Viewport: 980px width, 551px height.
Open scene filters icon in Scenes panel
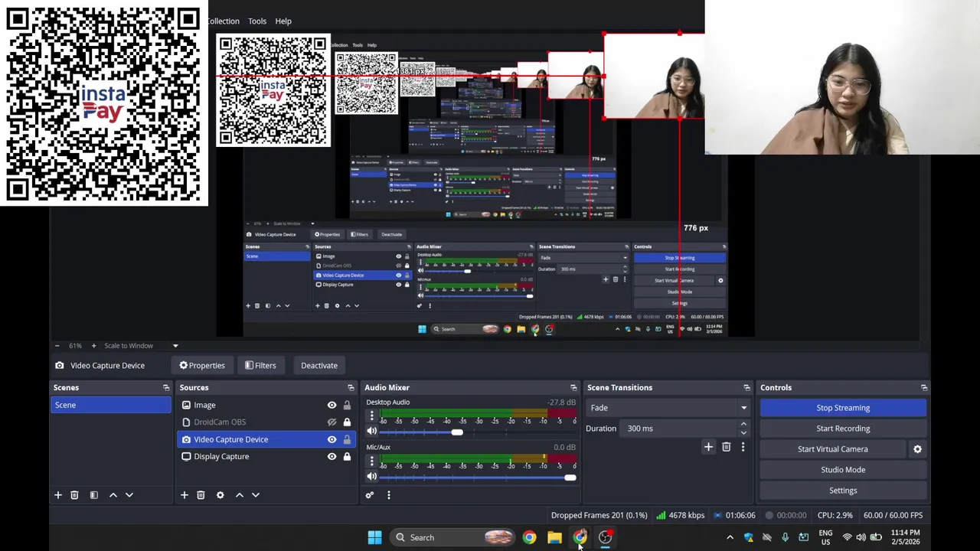(x=93, y=495)
